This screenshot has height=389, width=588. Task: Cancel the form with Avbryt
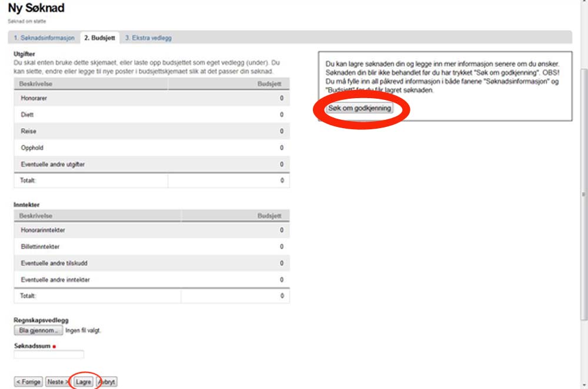tap(107, 381)
